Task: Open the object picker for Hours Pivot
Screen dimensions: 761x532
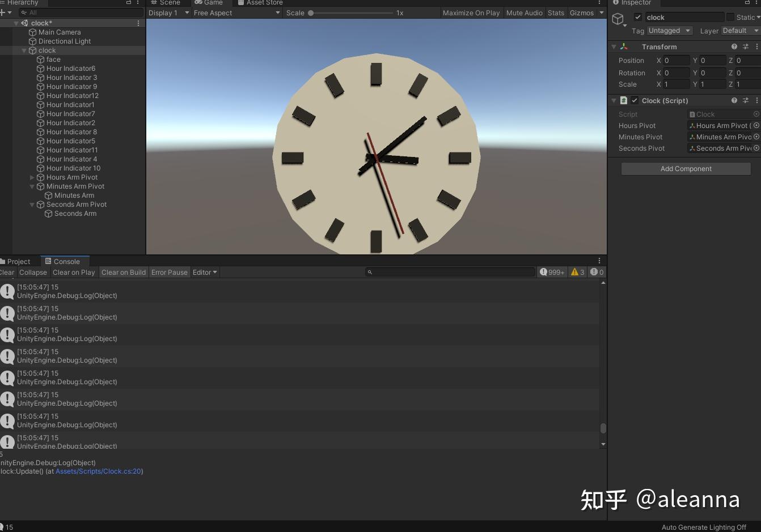Action: coord(756,125)
